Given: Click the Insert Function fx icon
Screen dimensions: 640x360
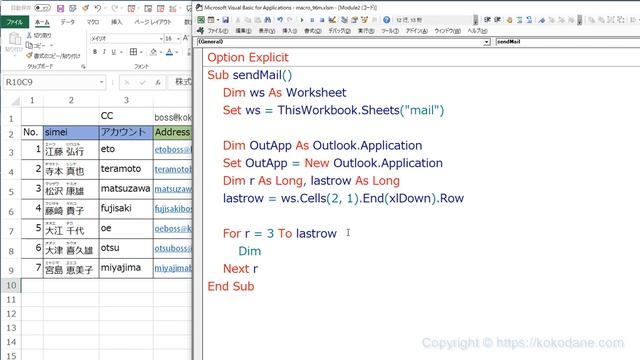Looking at the screenshot, I should (x=158, y=82).
